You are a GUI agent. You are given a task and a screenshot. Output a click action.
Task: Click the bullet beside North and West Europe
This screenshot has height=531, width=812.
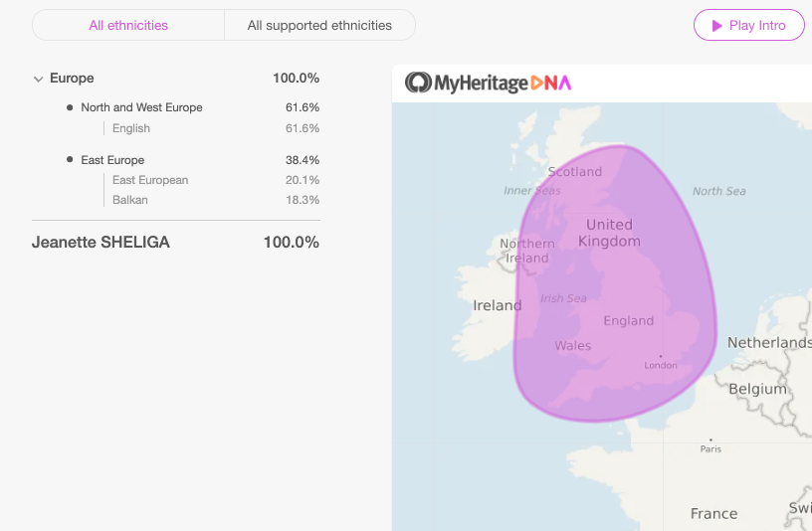(70, 107)
